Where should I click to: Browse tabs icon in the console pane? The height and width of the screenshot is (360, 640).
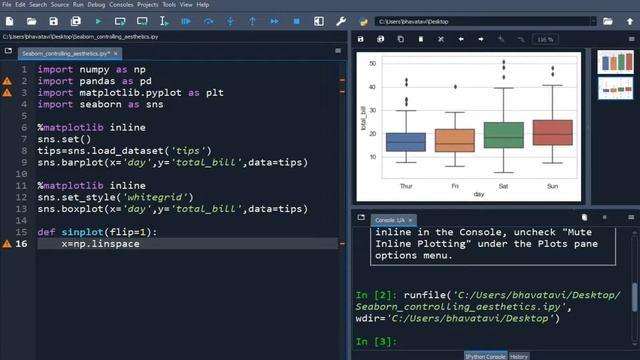[361, 218]
